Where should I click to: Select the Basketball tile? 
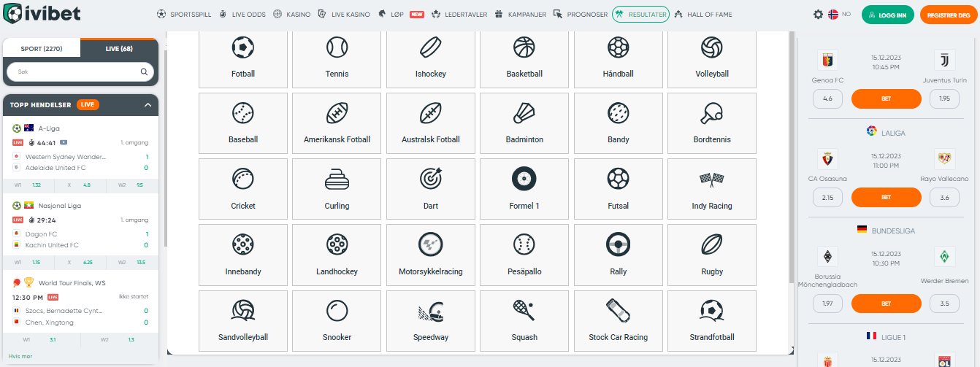pyautogui.click(x=524, y=60)
